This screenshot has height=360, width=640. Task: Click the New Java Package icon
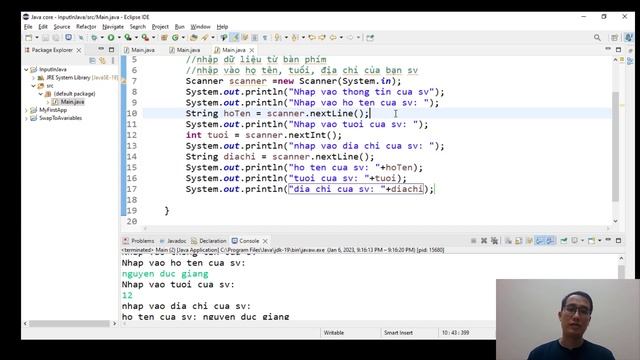pyautogui.click(x=164, y=38)
